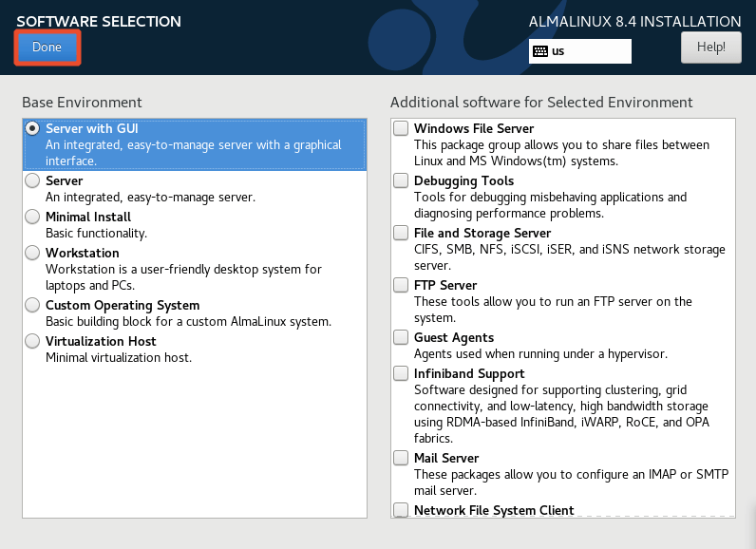Choose Custom Operating System option

[33, 305]
